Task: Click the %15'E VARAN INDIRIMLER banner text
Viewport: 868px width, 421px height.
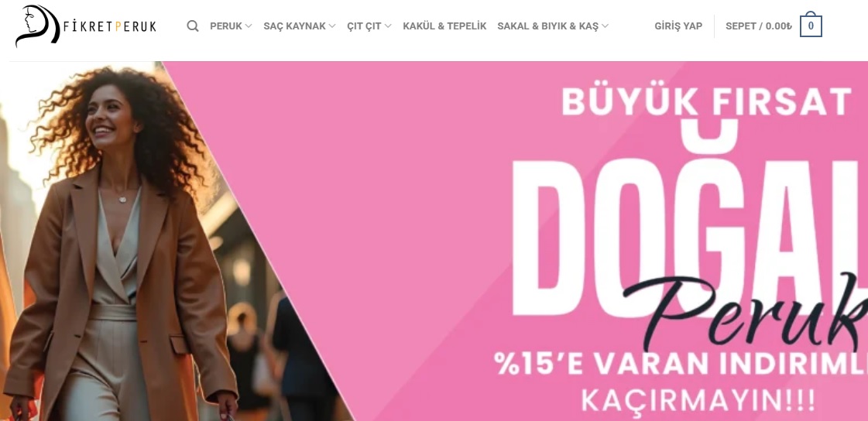Action: click(x=681, y=364)
